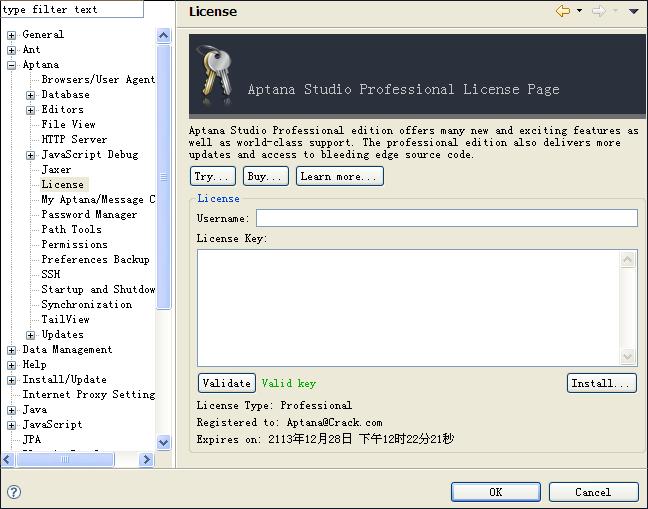
Task: Click the back navigation arrow icon
Action: coord(562,11)
